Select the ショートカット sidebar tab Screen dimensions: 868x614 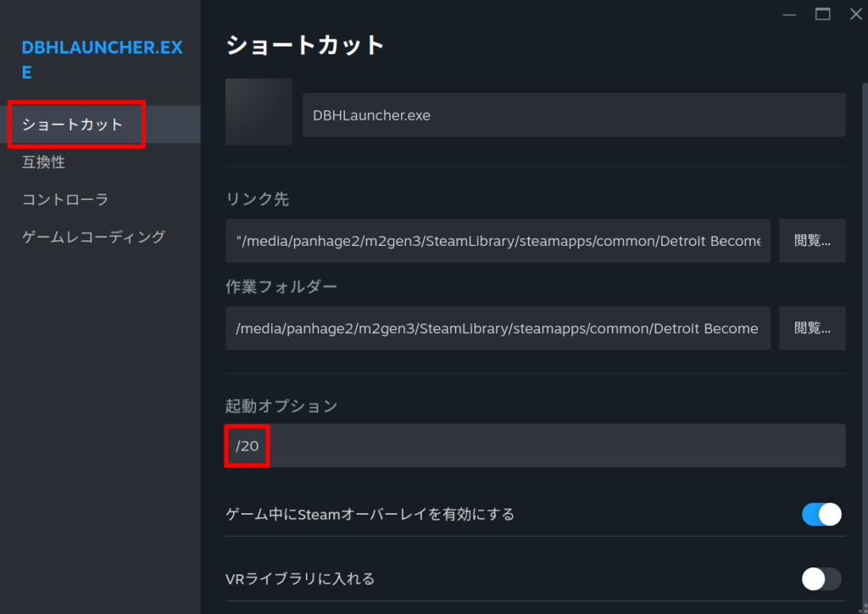pos(100,125)
